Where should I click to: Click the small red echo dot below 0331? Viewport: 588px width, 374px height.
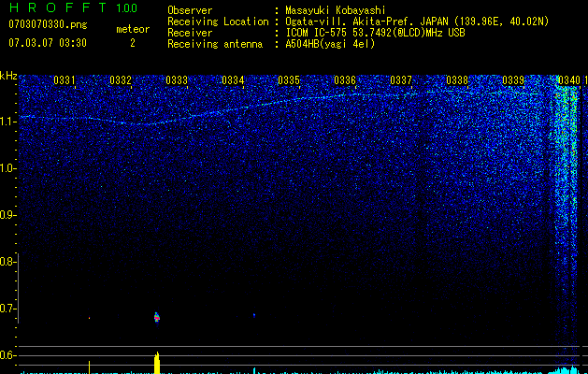click(89, 318)
